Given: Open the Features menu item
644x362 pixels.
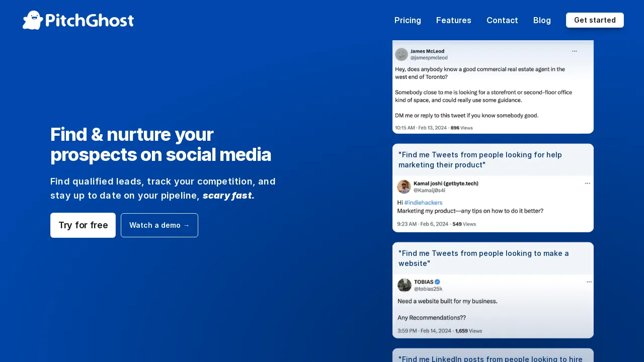Looking at the screenshot, I should pos(454,20).
